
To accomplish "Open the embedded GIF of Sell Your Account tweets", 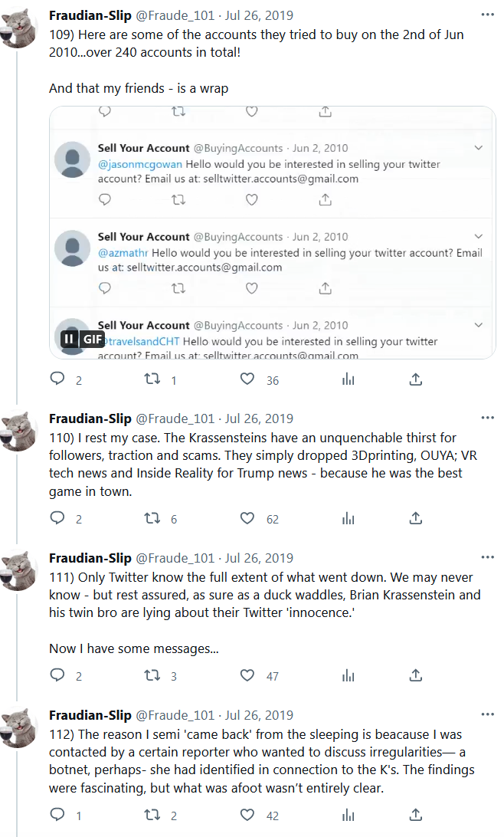I will pos(272,230).
